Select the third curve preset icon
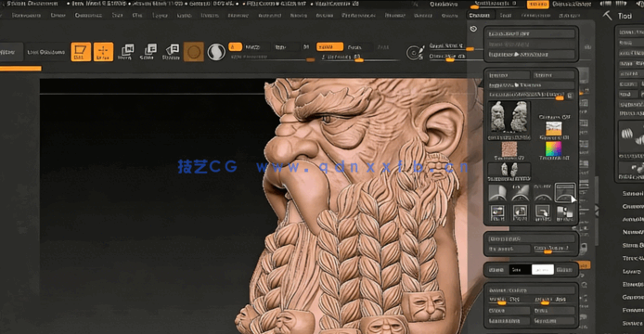This screenshot has height=334, width=644. pyautogui.click(x=542, y=193)
